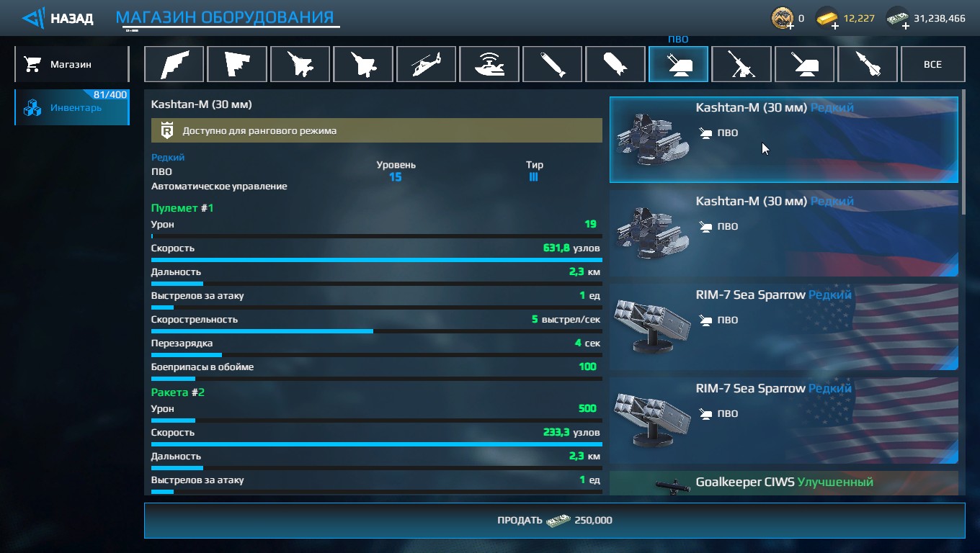Select the helicopter category icon

tap(427, 64)
